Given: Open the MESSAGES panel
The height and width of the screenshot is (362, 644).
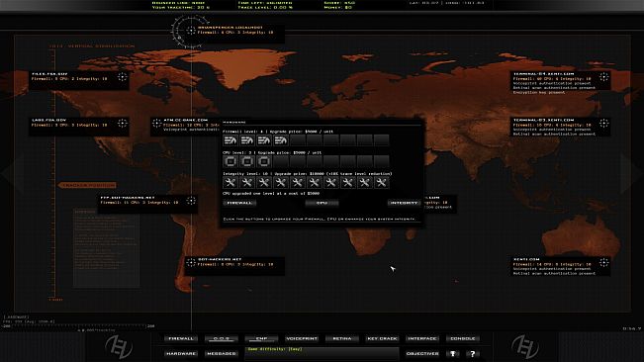Looking at the screenshot, I should point(221,353).
